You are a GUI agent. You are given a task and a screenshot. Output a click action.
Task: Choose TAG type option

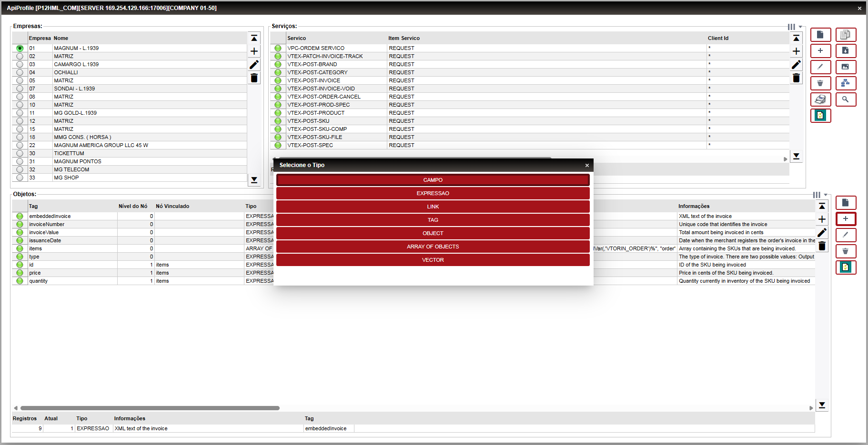pyautogui.click(x=433, y=220)
